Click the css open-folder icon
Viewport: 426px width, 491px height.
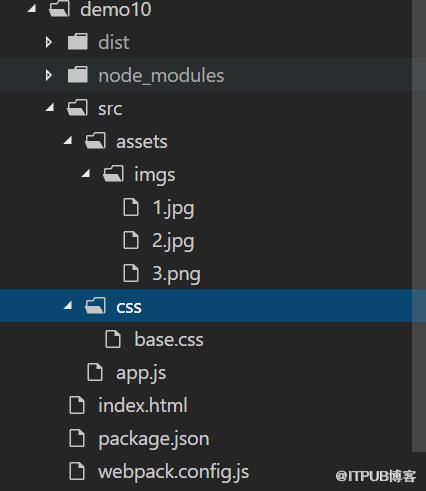(95, 305)
